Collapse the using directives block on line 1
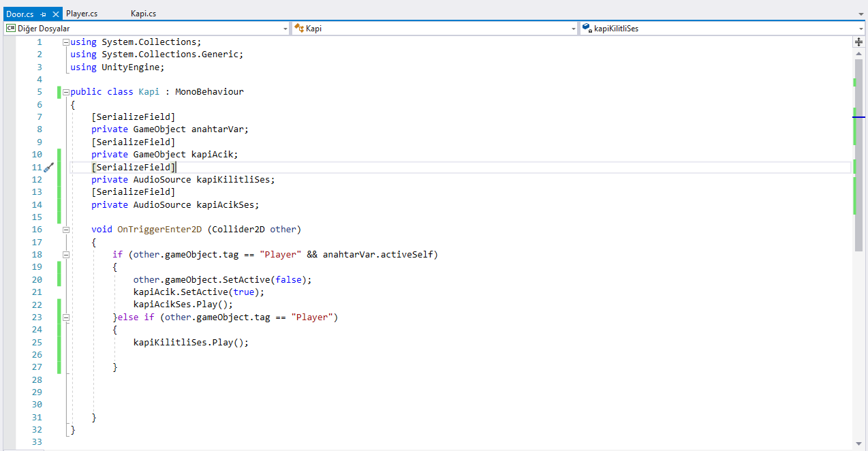 click(x=66, y=42)
